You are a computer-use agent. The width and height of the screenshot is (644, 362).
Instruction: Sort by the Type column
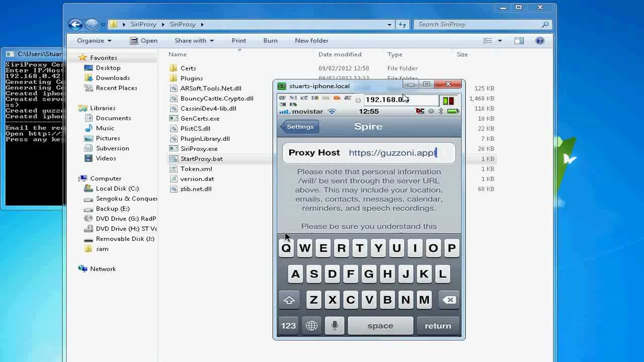pyautogui.click(x=395, y=54)
